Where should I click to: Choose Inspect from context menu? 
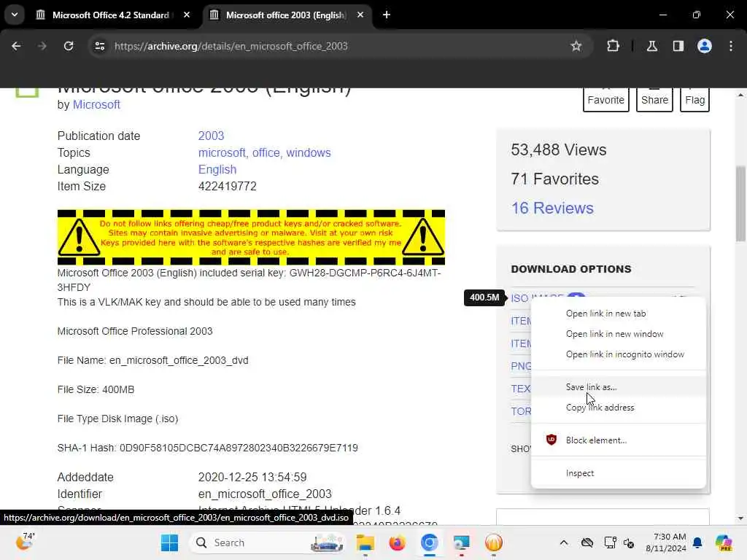[619, 473]
